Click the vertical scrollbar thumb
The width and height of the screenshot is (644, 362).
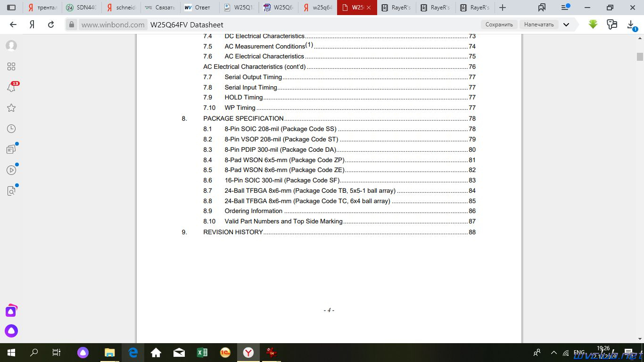(640, 57)
